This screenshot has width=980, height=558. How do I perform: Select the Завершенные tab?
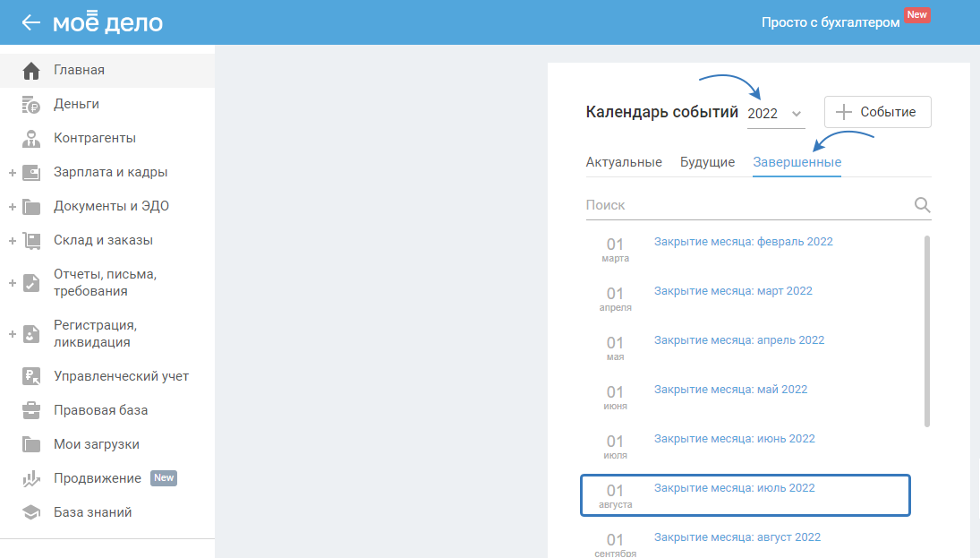[x=797, y=162]
